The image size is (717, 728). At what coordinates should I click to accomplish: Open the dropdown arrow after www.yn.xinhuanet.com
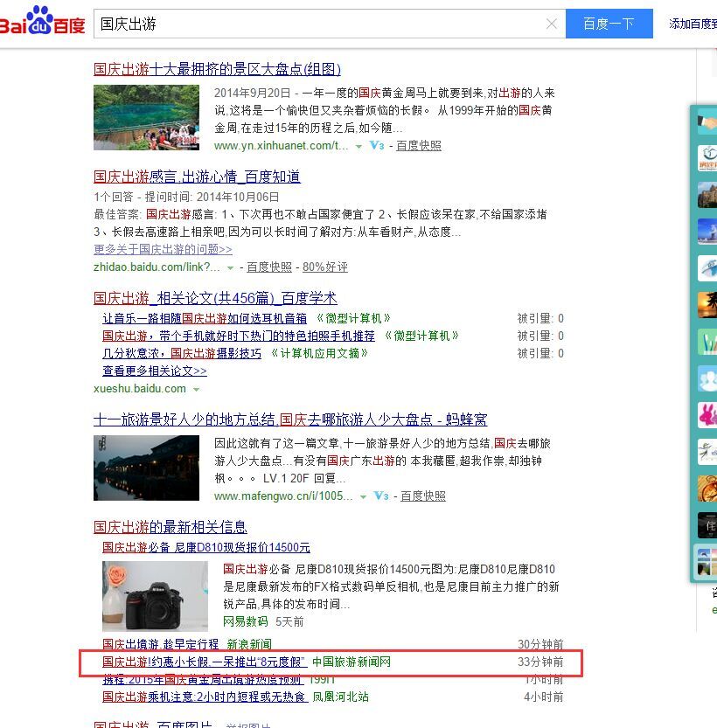tap(358, 147)
